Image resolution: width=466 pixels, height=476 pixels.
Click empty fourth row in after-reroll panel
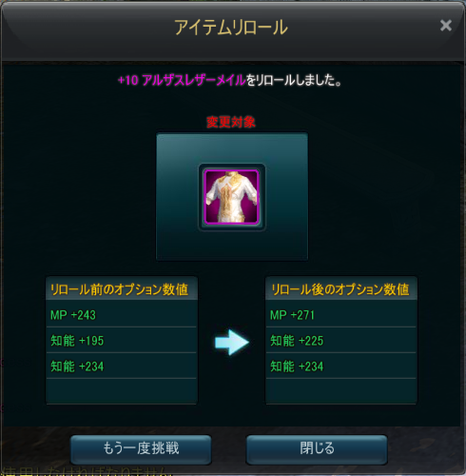coord(341,390)
